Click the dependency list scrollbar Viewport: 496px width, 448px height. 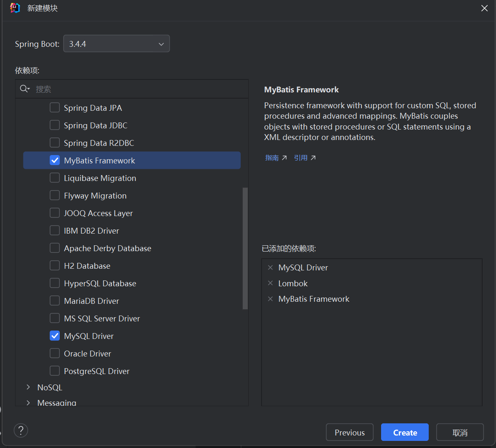point(245,248)
